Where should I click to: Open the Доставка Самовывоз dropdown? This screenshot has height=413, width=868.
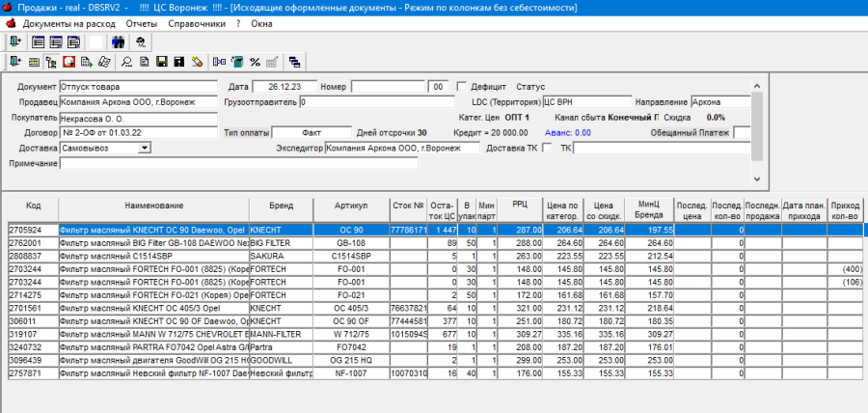pos(145,148)
